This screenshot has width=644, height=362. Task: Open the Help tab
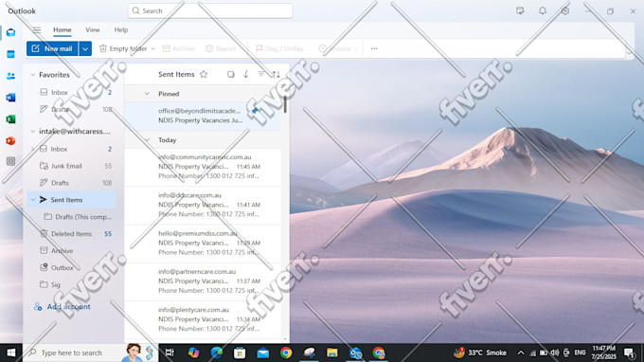(121, 30)
